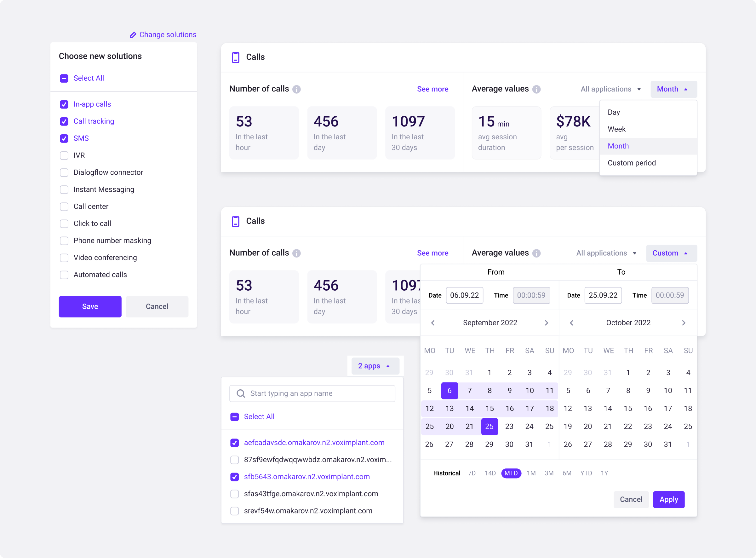This screenshot has height=558, width=756.
Task: Click info icon next to top Number of calls
Action: (296, 89)
